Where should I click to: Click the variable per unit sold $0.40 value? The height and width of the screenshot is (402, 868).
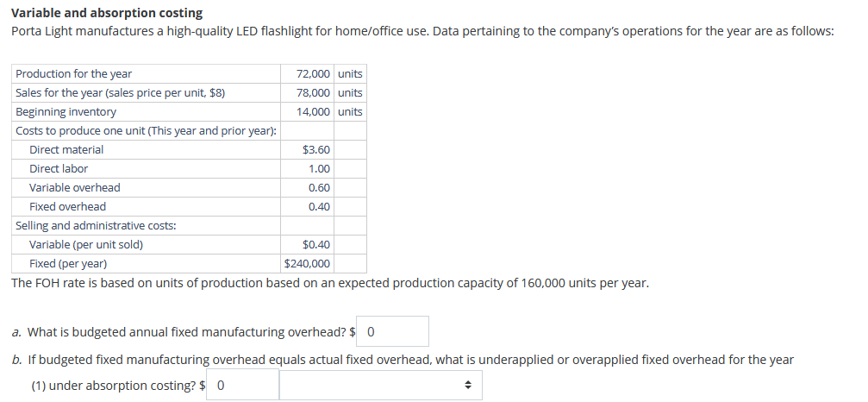pyautogui.click(x=316, y=245)
